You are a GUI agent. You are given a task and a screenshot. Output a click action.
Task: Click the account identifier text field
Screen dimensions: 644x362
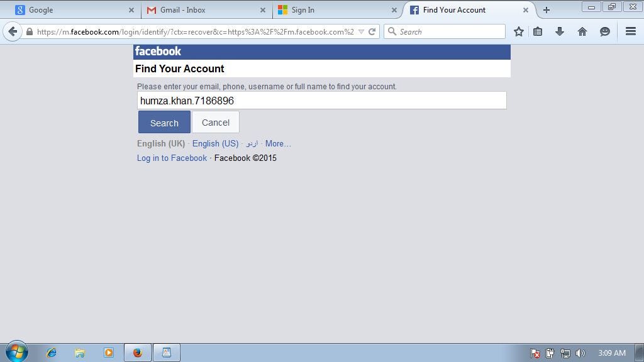321,101
